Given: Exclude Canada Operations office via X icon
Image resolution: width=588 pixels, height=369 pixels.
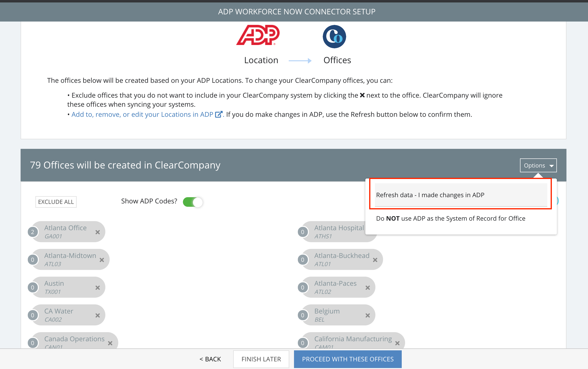Looking at the screenshot, I should click(110, 343).
